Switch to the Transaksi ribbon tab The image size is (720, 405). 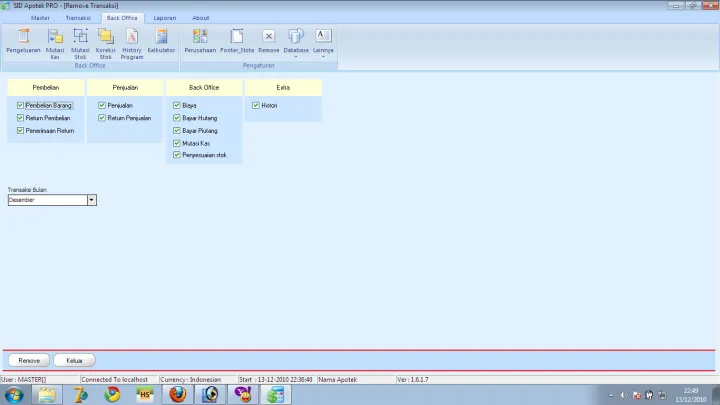[x=78, y=18]
